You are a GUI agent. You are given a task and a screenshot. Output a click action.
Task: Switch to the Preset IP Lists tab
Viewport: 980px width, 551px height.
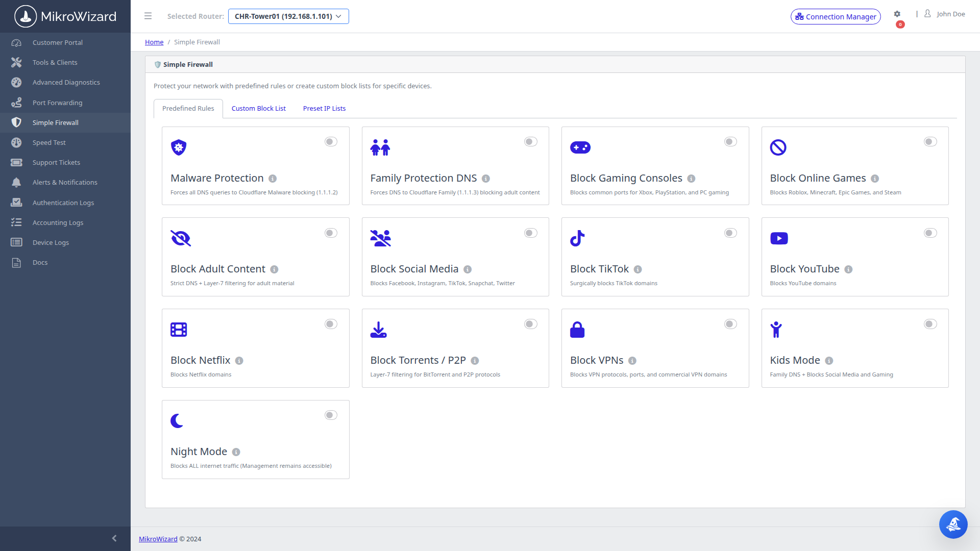325,109
